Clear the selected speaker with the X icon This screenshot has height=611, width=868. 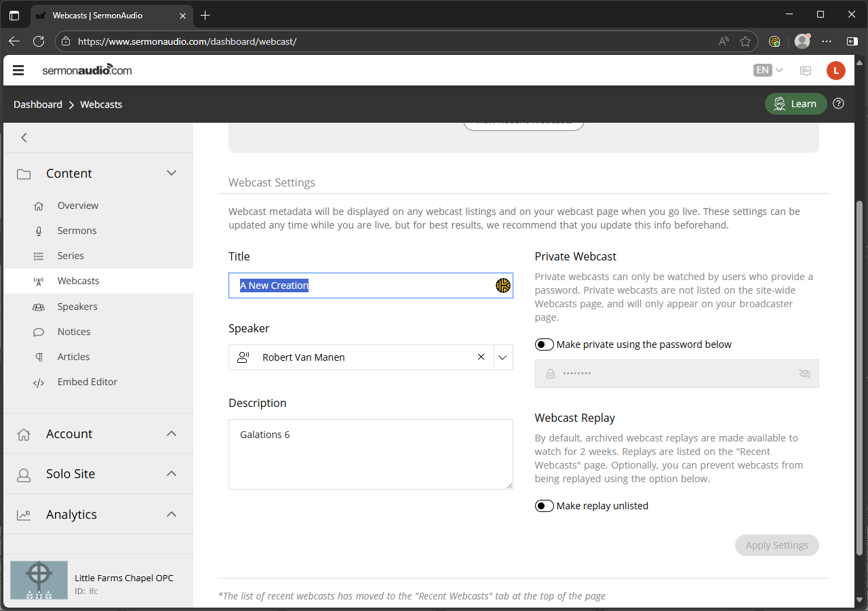pos(481,357)
